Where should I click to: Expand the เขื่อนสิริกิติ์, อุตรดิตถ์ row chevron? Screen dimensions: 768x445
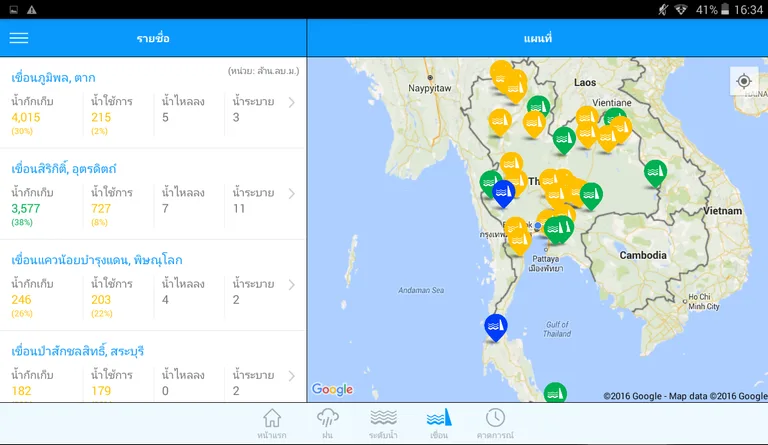[x=291, y=193]
